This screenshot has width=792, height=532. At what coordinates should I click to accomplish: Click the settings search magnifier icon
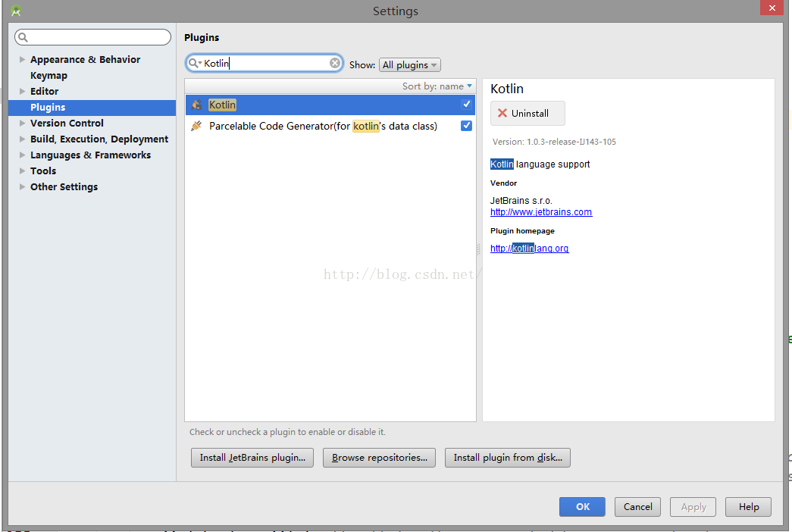click(x=23, y=37)
